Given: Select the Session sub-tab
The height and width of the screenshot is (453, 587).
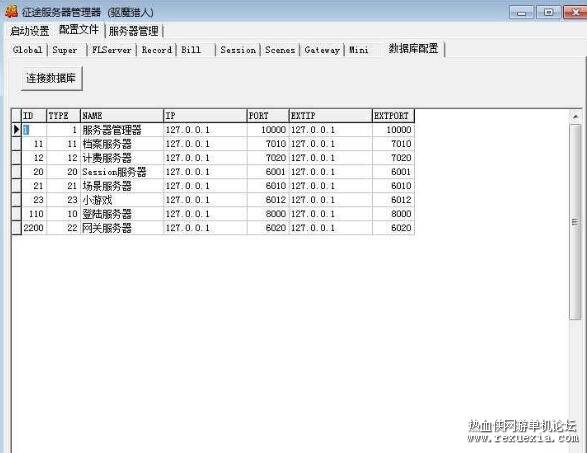Looking at the screenshot, I should click(x=238, y=50).
